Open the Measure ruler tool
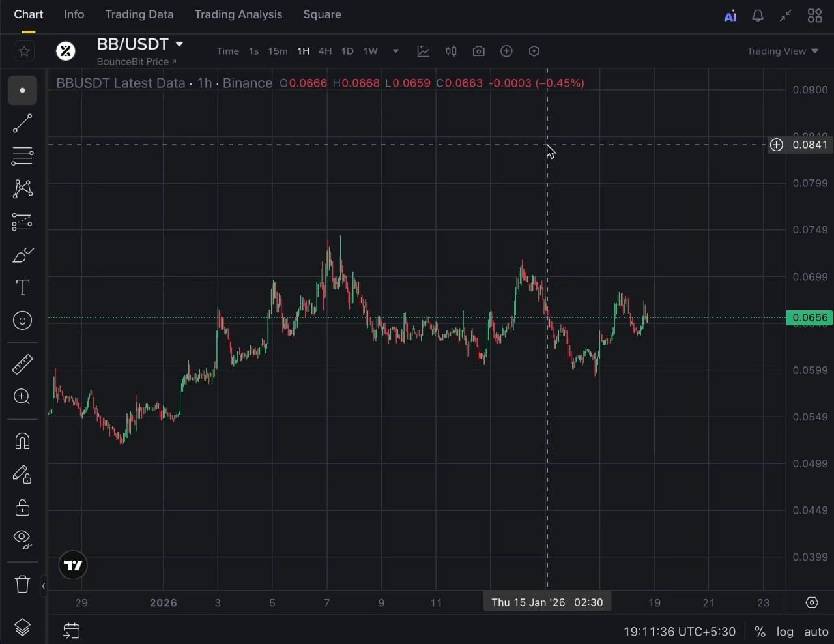 (x=22, y=364)
